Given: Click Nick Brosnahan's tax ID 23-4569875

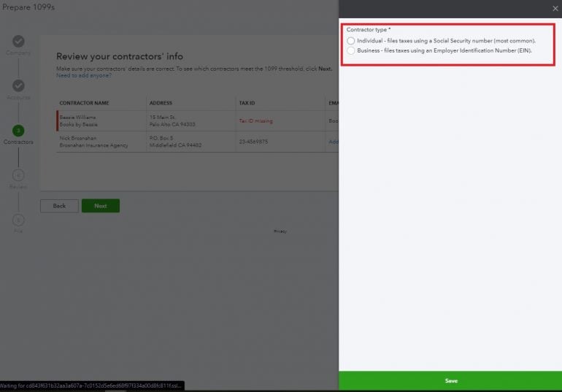Looking at the screenshot, I should [x=253, y=142].
